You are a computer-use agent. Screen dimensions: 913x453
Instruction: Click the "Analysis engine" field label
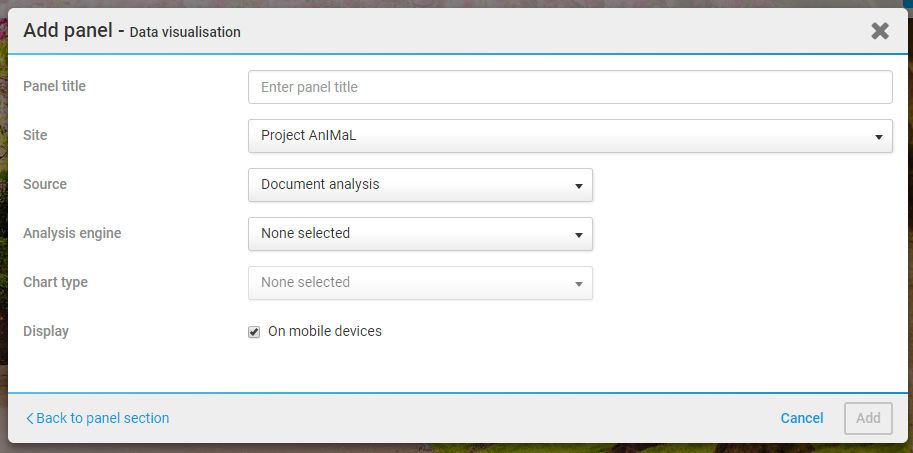tap(72, 233)
